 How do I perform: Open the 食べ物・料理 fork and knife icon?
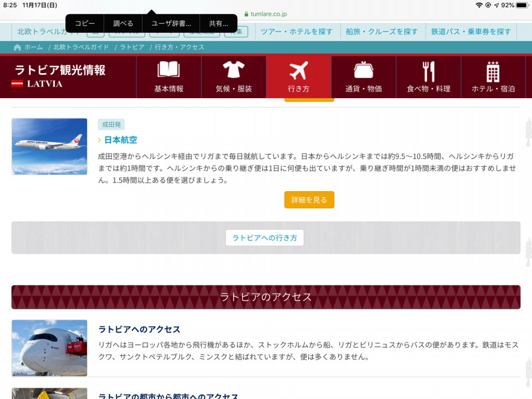pos(428,71)
